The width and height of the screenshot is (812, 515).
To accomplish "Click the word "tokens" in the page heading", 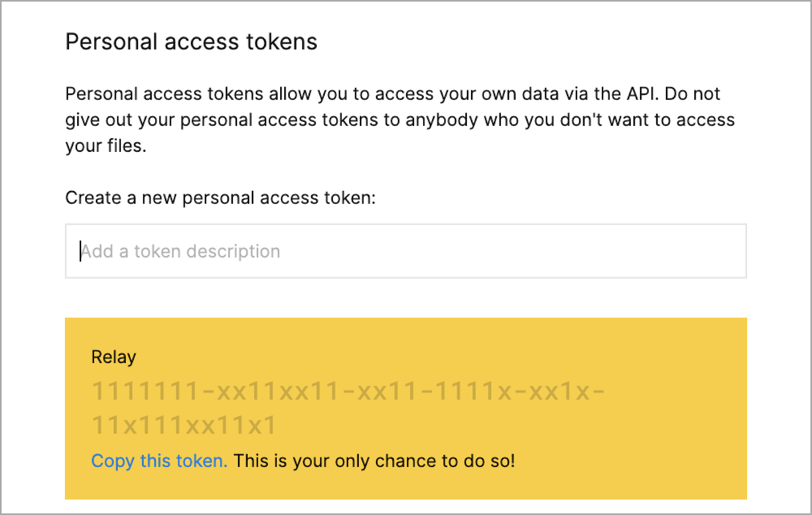I will point(282,42).
